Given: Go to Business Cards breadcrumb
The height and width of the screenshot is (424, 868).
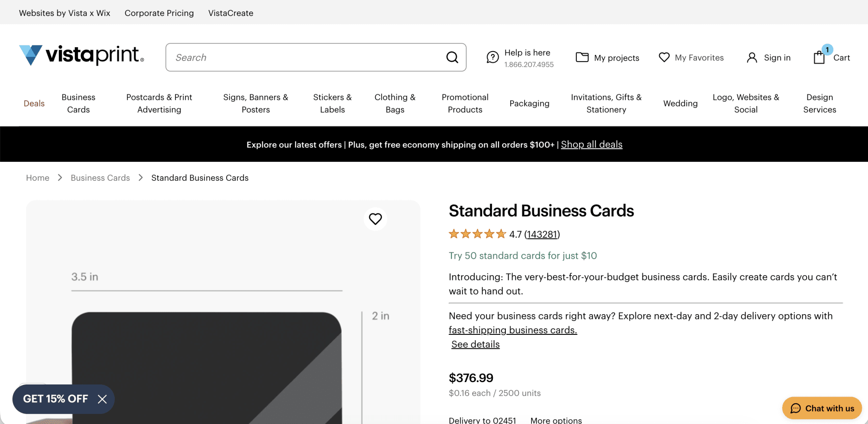Looking at the screenshot, I should pos(100,178).
